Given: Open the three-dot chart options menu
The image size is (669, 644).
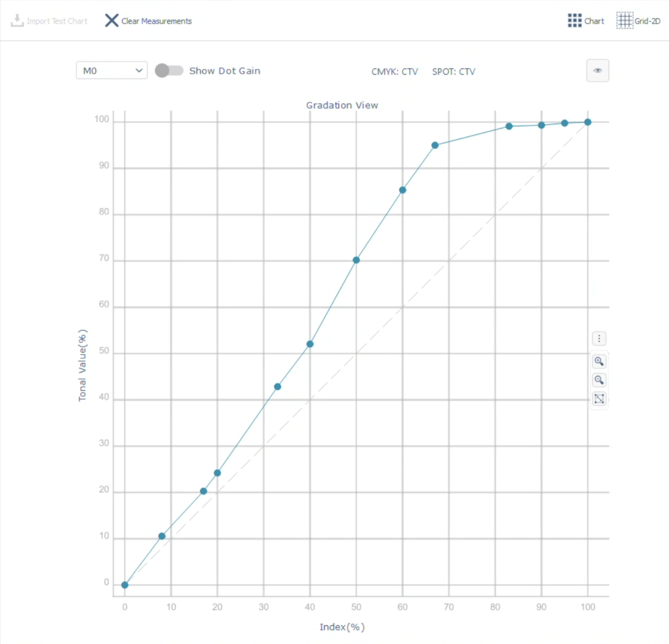Looking at the screenshot, I should point(599,339).
